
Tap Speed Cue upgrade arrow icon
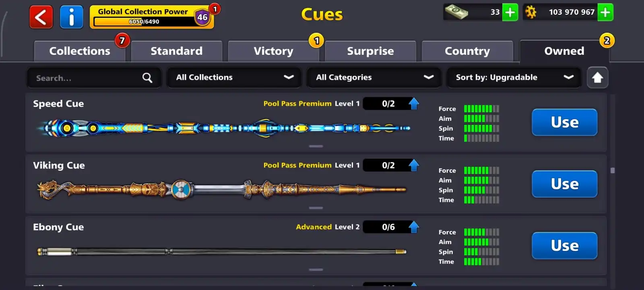[x=414, y=104]
